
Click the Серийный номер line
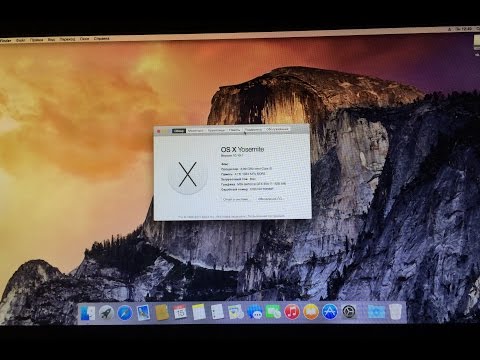click(x=247, y=189)
